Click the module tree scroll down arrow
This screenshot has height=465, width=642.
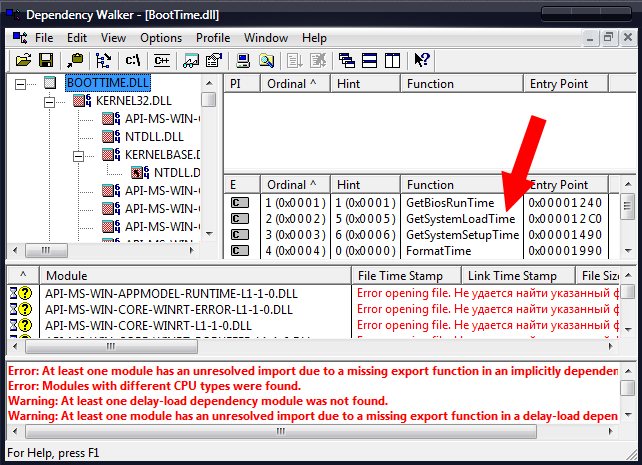[209, 234]
